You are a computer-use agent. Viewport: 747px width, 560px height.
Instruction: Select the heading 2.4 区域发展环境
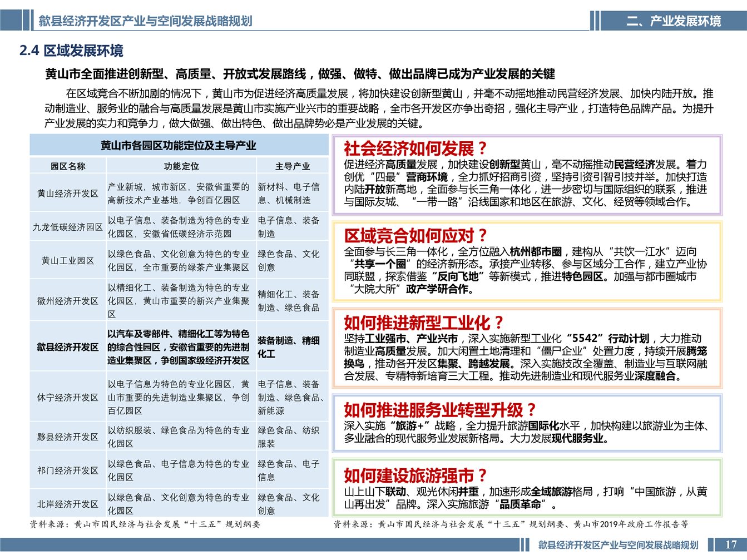click(x=71, y=51)
